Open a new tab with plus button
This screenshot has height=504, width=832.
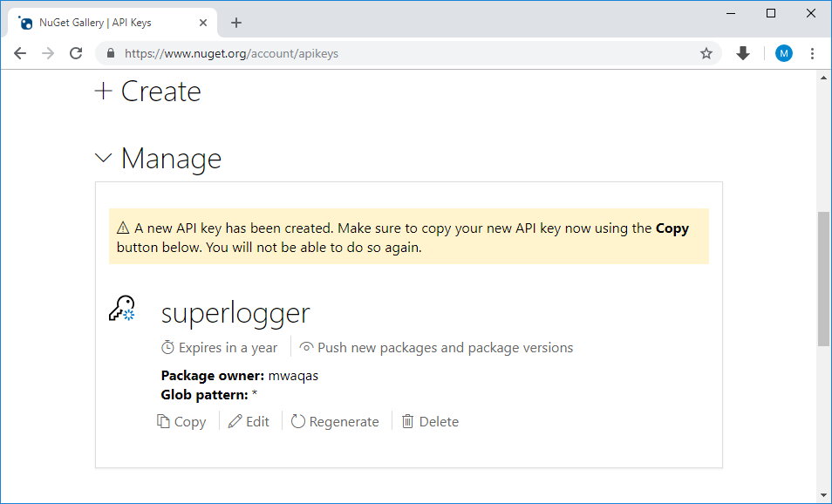pos(236,23)
